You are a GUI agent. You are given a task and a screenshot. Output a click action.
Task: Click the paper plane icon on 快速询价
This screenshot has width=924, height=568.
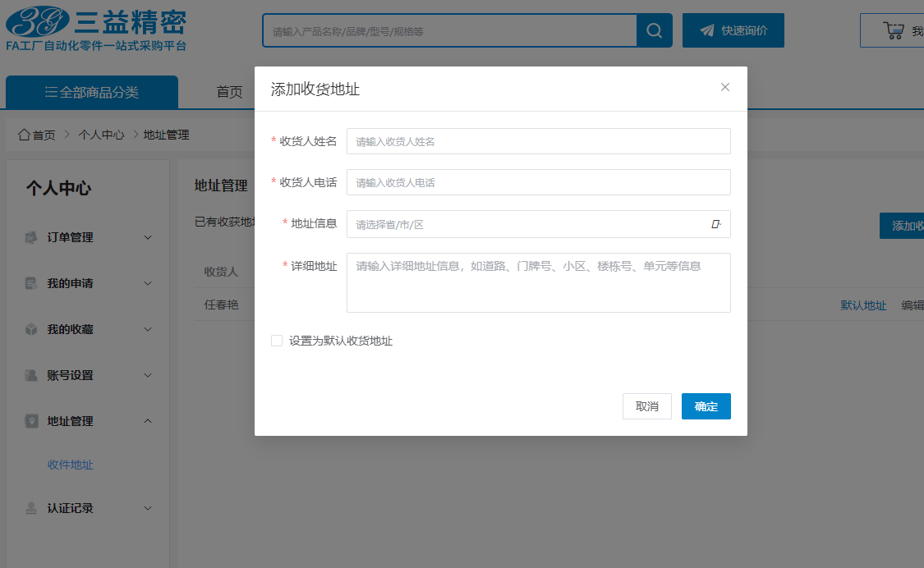(x=706, y=30)
